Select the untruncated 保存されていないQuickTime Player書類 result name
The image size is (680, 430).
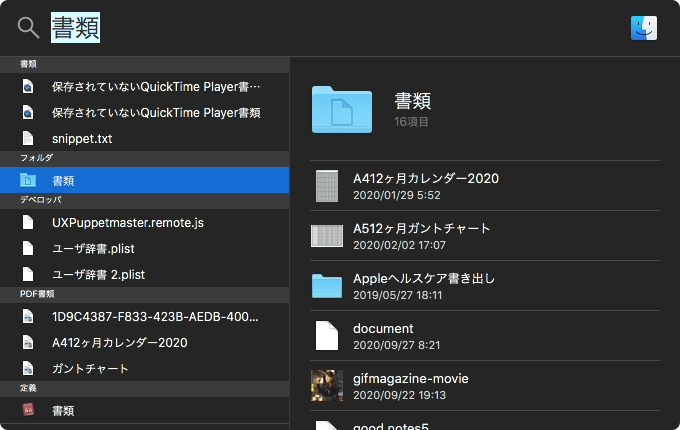click(x=156, y=113)
